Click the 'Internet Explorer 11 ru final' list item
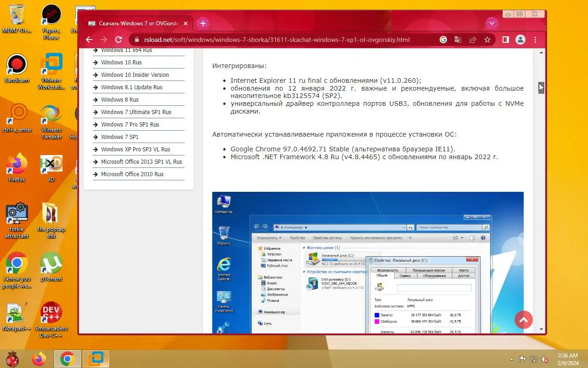 pyautogui.click(x=326, y=80)
